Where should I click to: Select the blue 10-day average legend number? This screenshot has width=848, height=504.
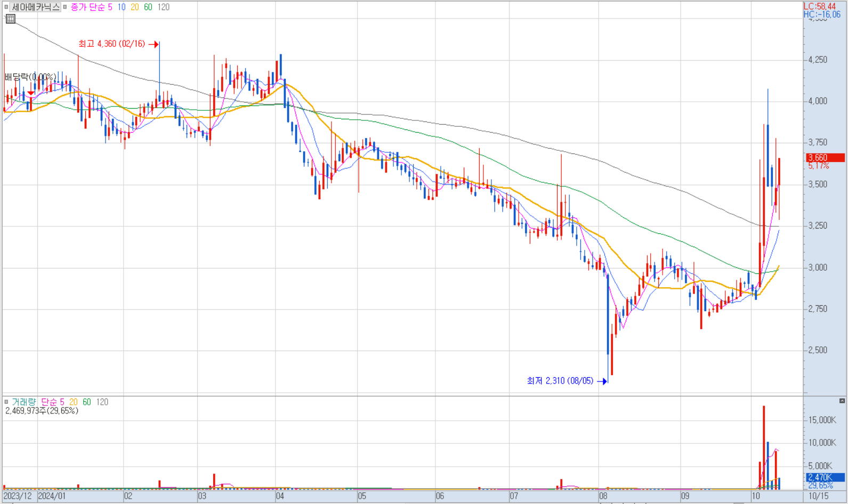122,7
